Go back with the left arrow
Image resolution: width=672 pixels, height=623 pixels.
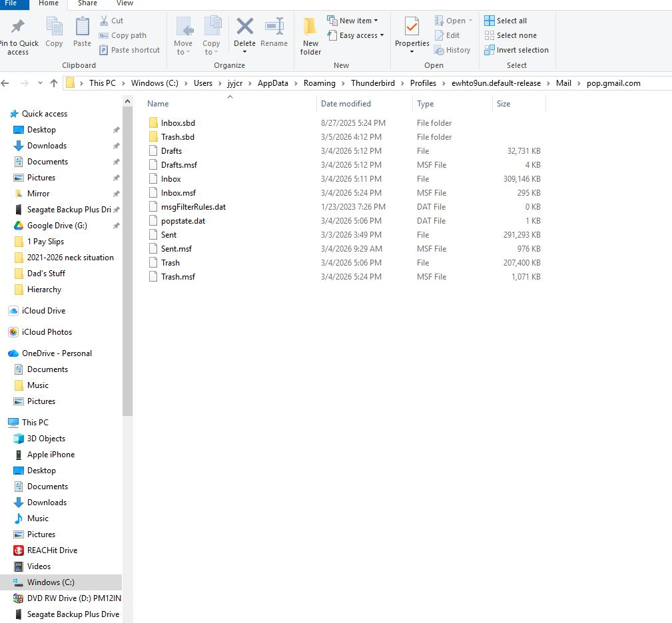point(5,83)
